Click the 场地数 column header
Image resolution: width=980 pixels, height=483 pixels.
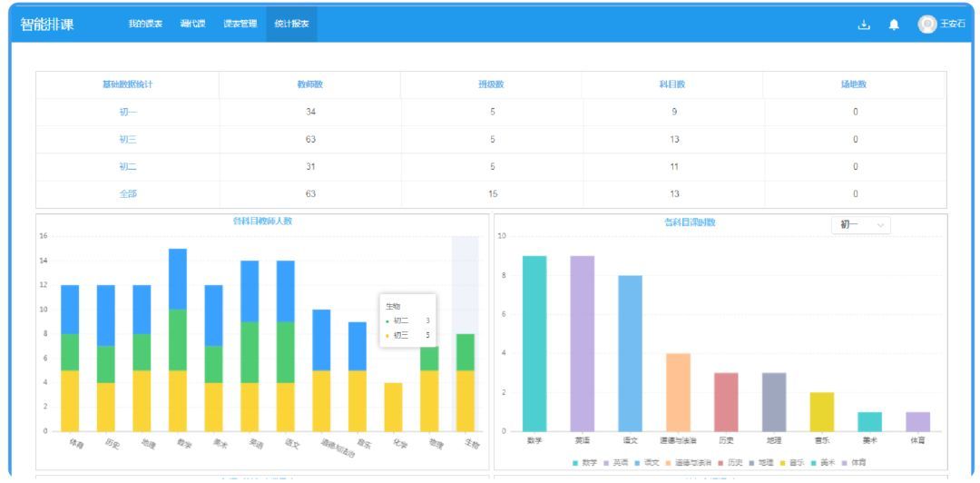[855, 84]
